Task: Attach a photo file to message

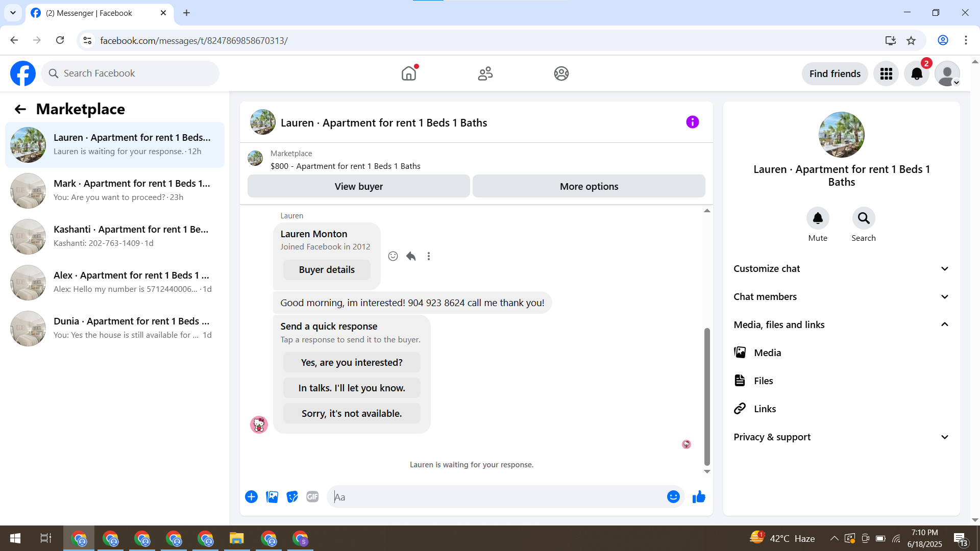Action: 272,497
